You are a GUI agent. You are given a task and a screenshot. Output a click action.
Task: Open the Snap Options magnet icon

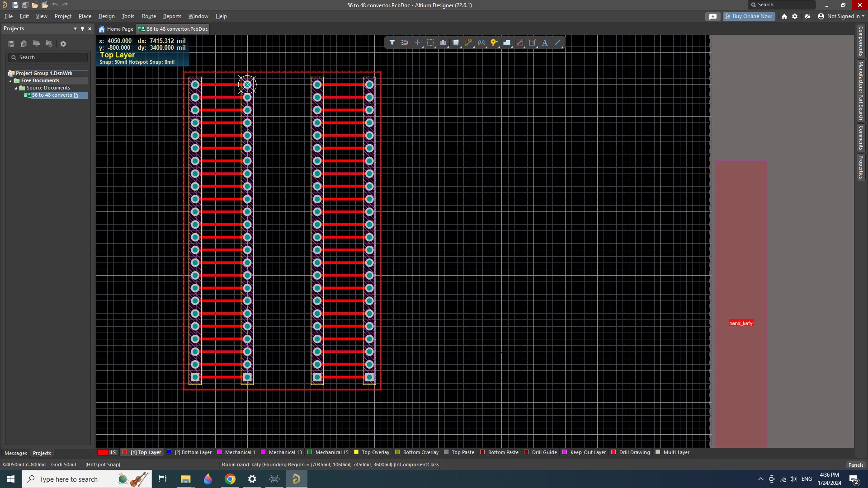[x=405, y=42]
